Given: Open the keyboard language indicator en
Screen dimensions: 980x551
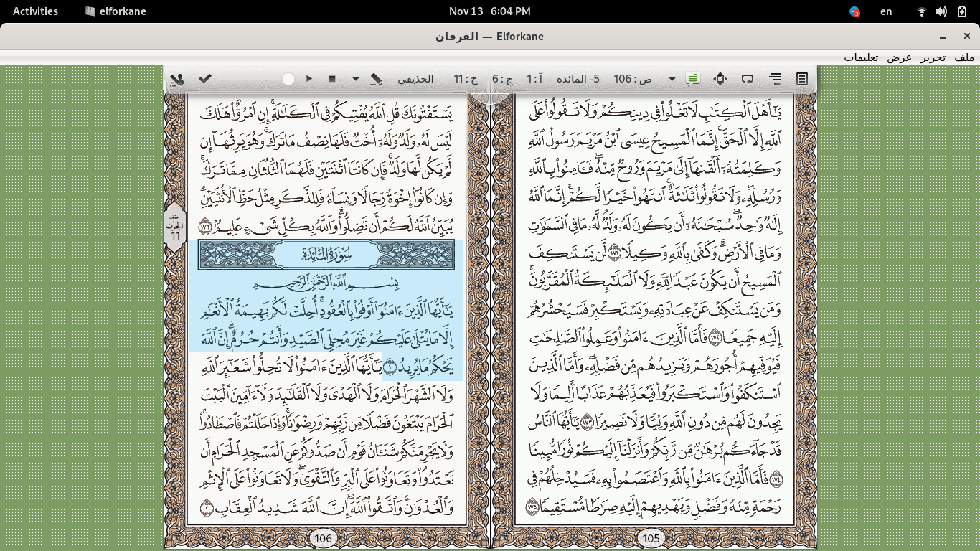Looking at the screenshot, I should click(x=887, y=11).
